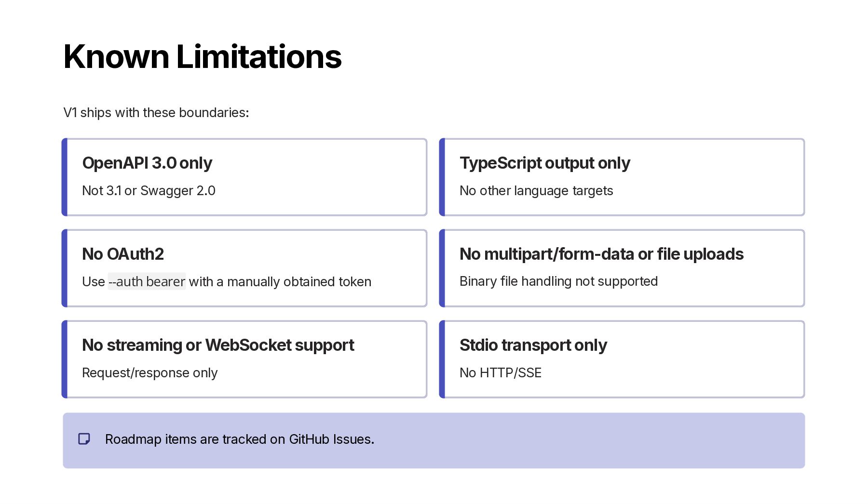The width and height of the screenshot is (868, 504).
Task: Click the note icon in roadmap callout
Action: click(x=84, y=439)
